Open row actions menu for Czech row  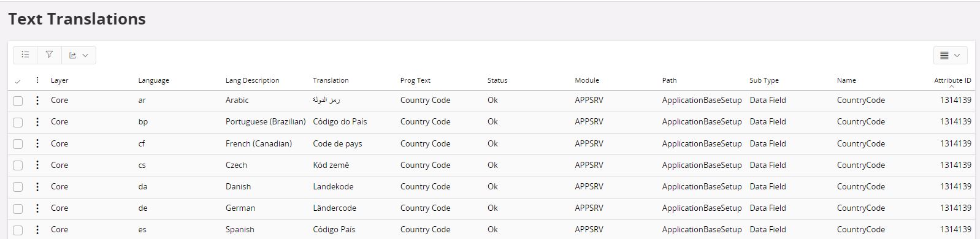click(37, 165)
